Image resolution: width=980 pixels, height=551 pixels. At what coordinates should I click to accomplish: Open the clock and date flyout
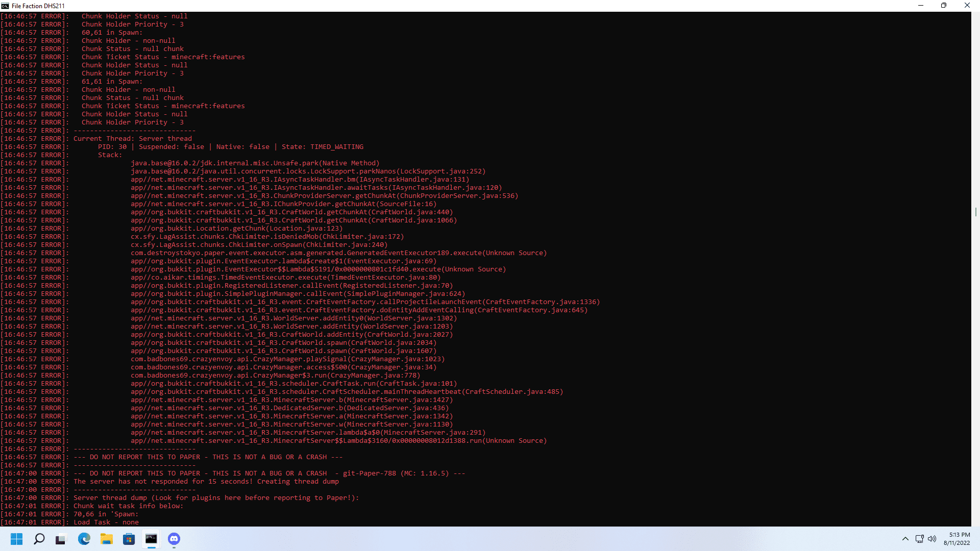957,539
